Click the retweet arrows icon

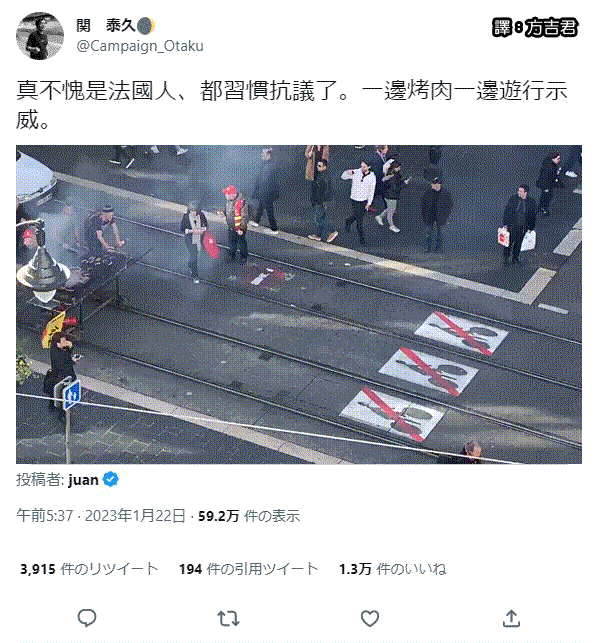pyautogui.click(x=228, y=618)
